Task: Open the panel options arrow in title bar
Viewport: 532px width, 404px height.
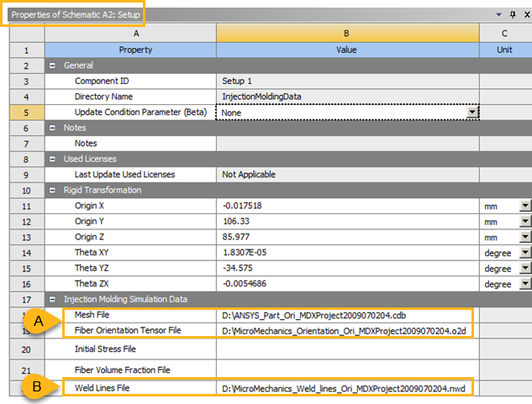Action: [x=499, y=15]
